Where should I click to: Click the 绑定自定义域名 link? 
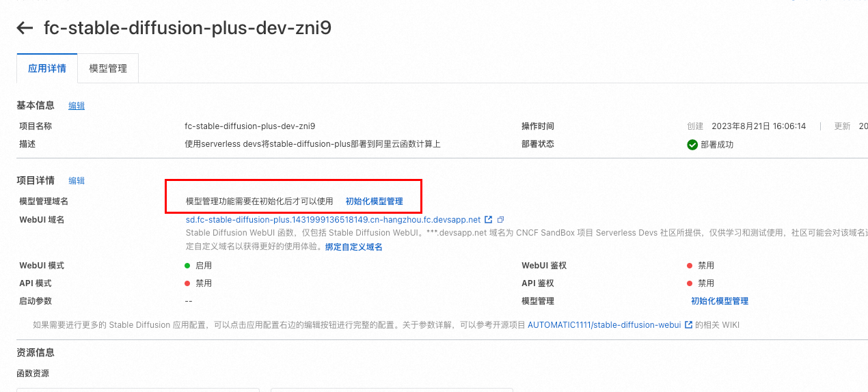pyautogui.click(x=354, y=247)
